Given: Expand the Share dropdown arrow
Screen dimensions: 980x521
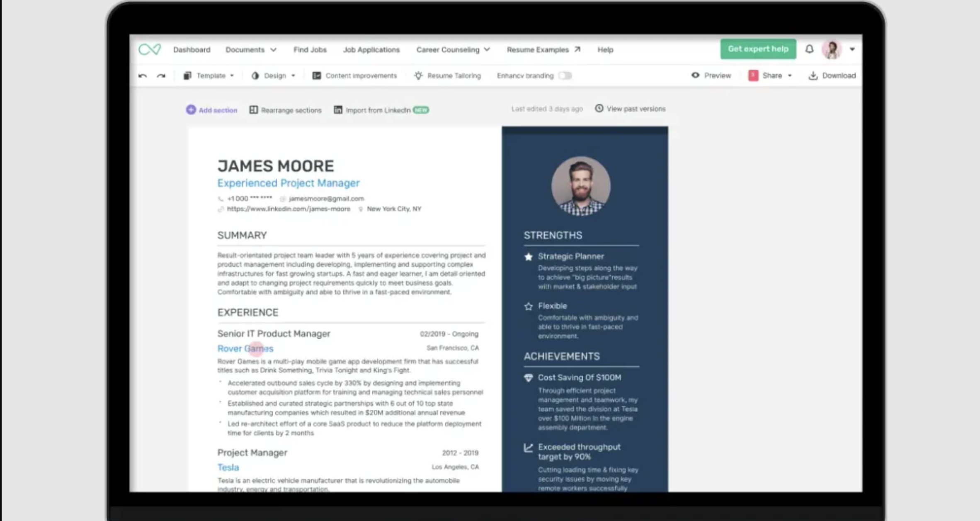Looking at the screenshot, I should [x=790, y=75].
